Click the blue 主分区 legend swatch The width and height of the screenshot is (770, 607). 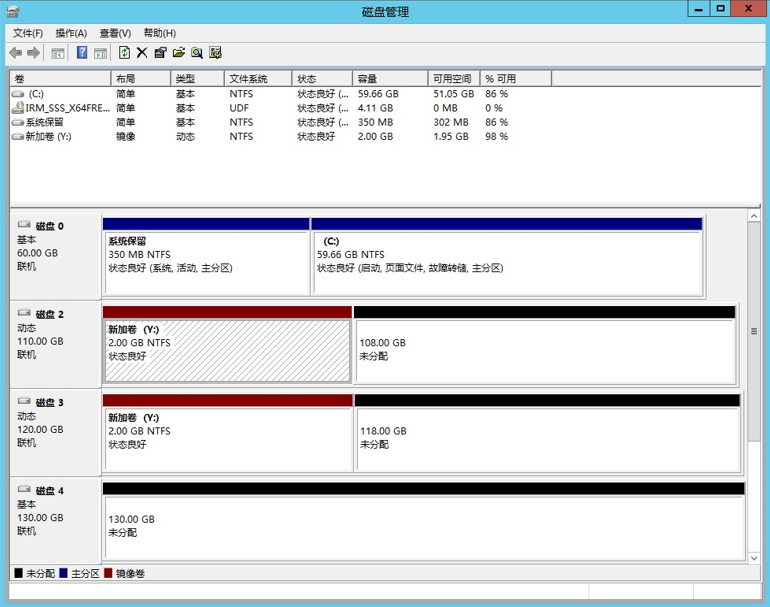pos(63,573)
